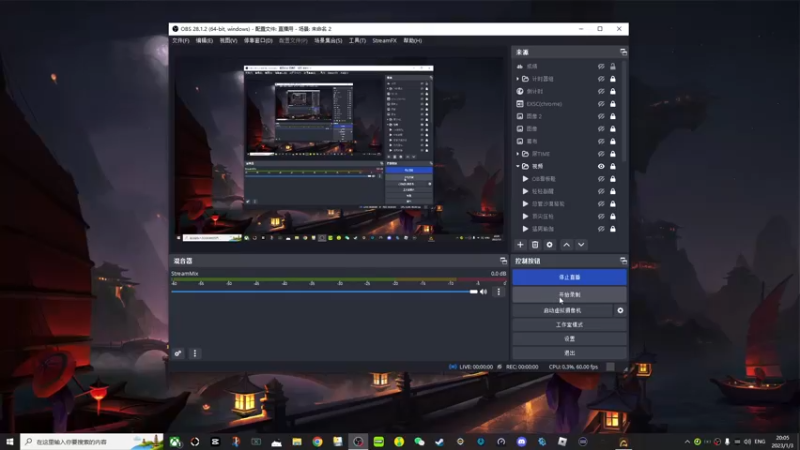The height and width of the screenshot is (450, 800).
Task: Open Discord from the taskbar
Action: click(521, 442)
